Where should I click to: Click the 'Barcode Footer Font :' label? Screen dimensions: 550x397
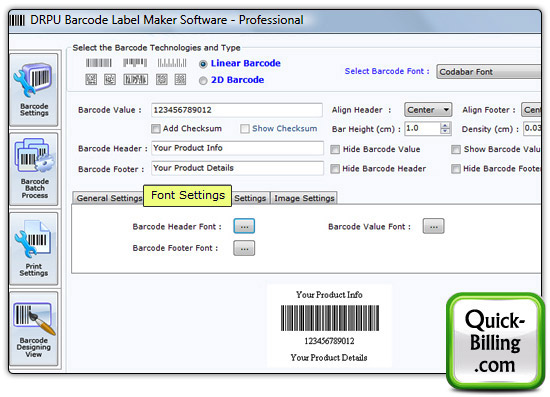coord(175,248)
